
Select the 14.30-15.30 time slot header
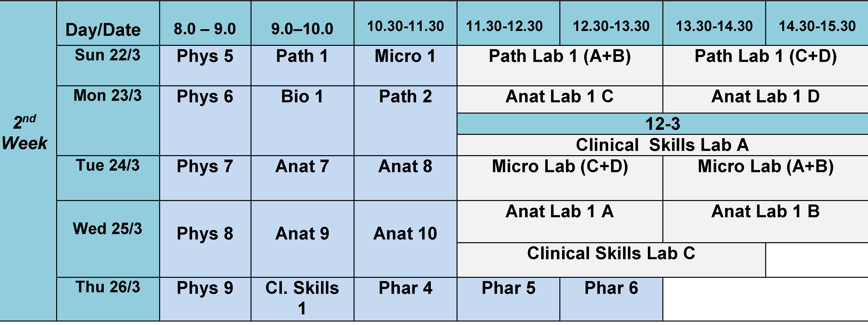tap(817, 26)
